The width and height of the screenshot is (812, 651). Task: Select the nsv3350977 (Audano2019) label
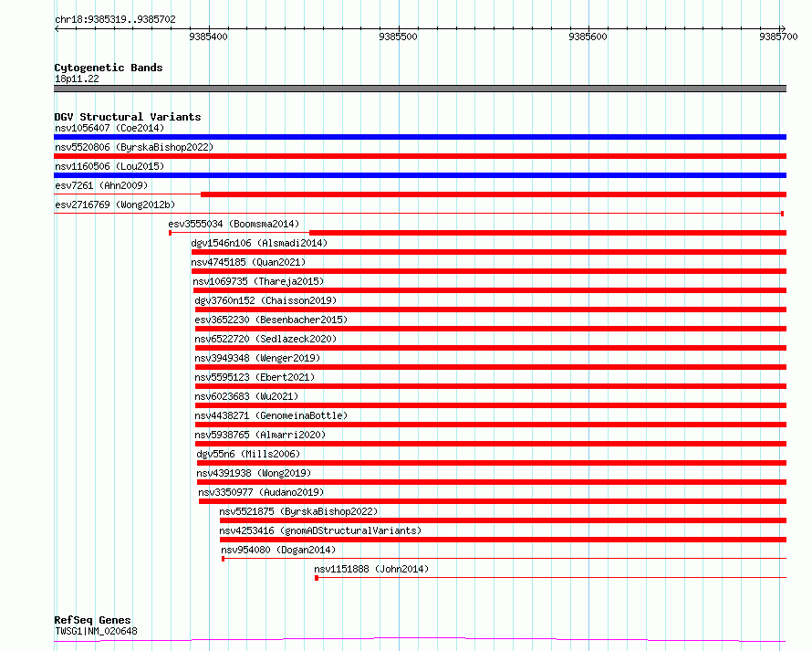pyautogui.click(x=261, y=492)
